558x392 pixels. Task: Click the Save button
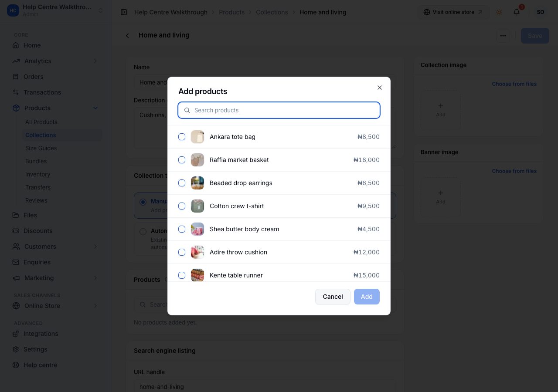(535, 36)
